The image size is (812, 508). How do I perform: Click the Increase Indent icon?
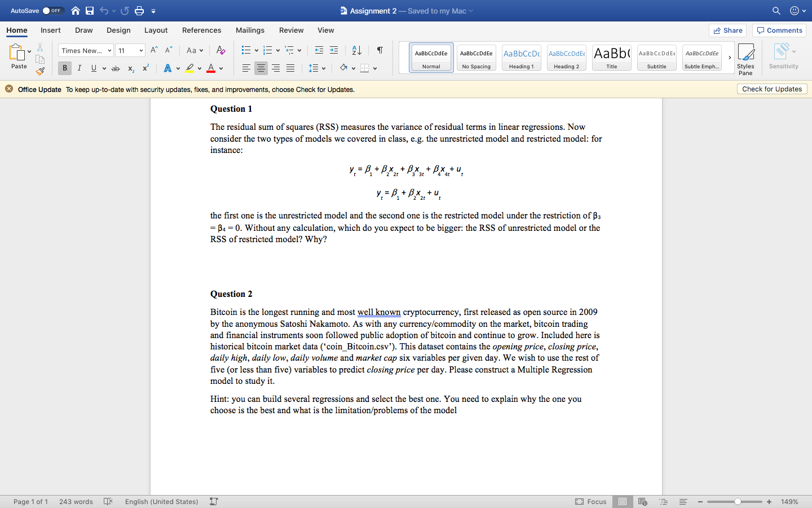point(333,50)
